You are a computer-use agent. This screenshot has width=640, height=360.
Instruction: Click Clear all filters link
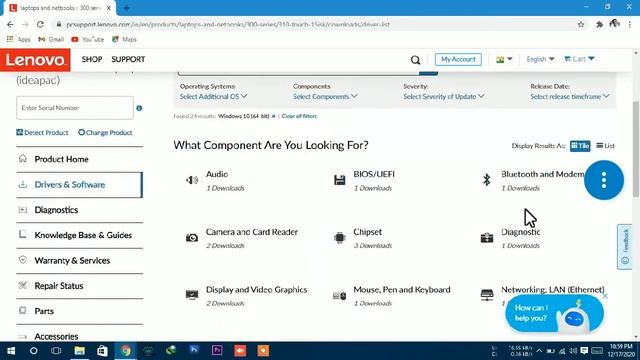299,116
